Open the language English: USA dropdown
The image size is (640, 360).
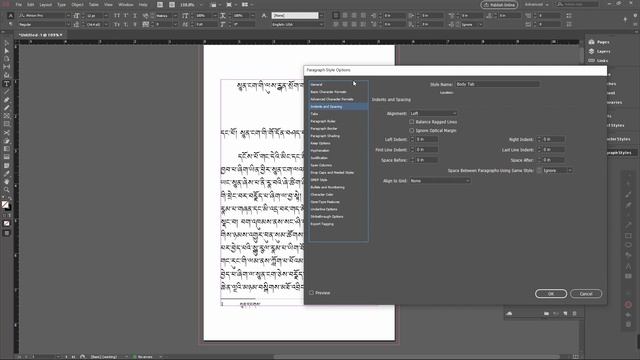[x=298, y=24]
